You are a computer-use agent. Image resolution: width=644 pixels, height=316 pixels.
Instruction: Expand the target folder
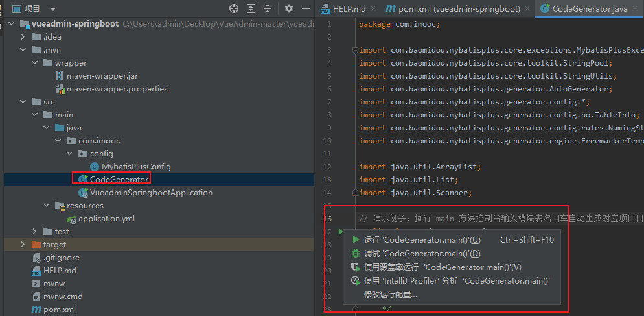pos(23,245)
